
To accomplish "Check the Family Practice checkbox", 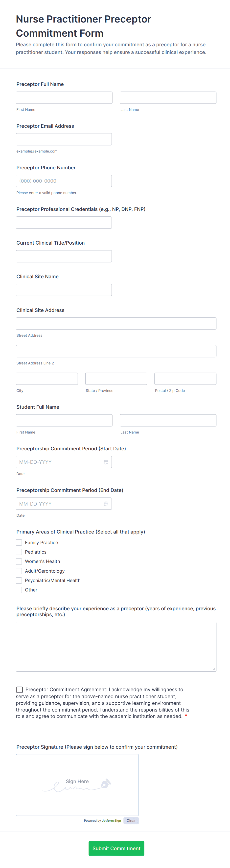I will pos(19,542).
